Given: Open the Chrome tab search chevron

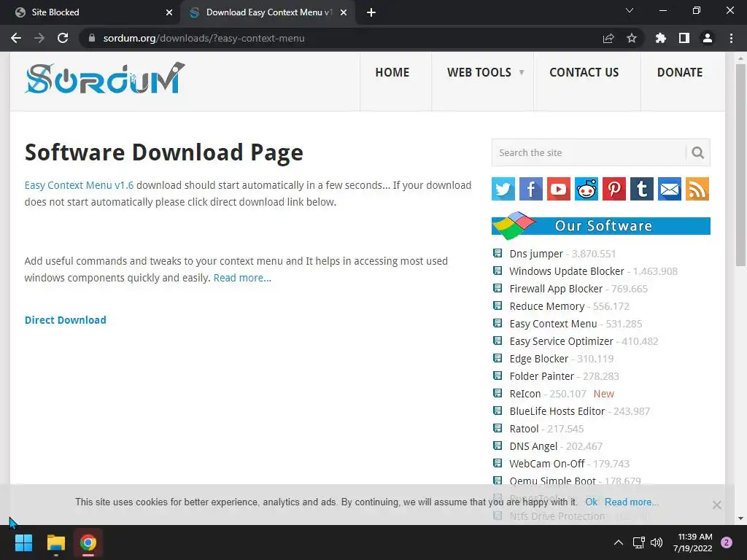Looking at the screenshot, I should 630,10.
